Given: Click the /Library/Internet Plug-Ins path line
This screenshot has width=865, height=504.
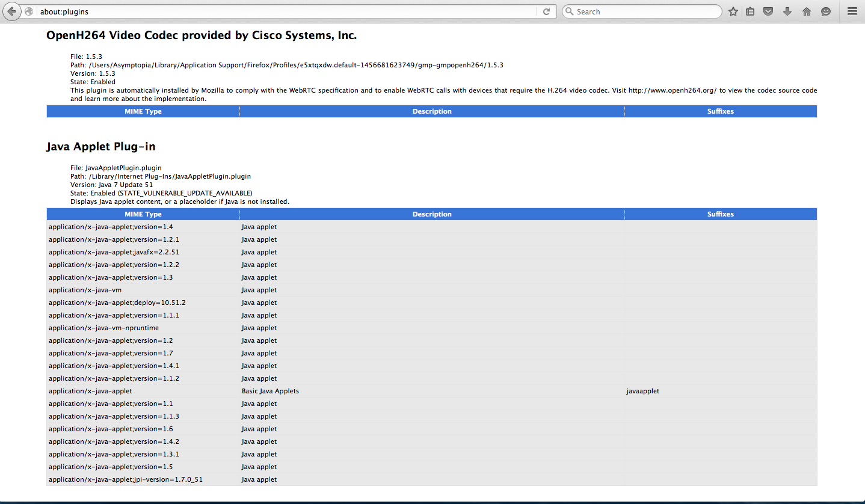Looking at the screenshot, I should pos(161,176).
